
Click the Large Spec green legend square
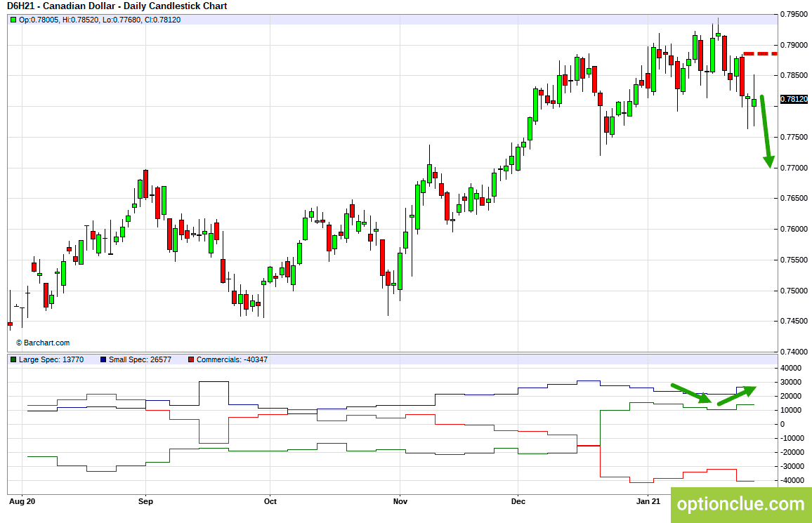(x=13, y=359)
